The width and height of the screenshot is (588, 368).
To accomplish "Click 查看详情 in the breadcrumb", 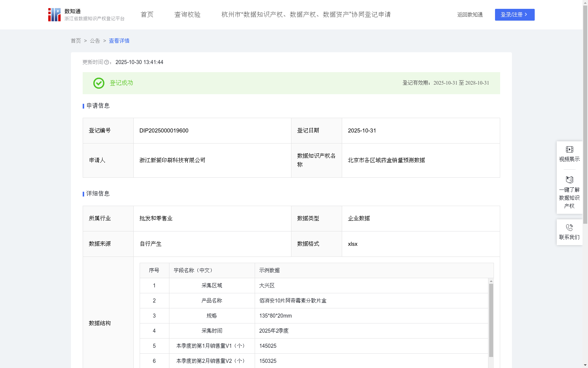I will point(119,41).
